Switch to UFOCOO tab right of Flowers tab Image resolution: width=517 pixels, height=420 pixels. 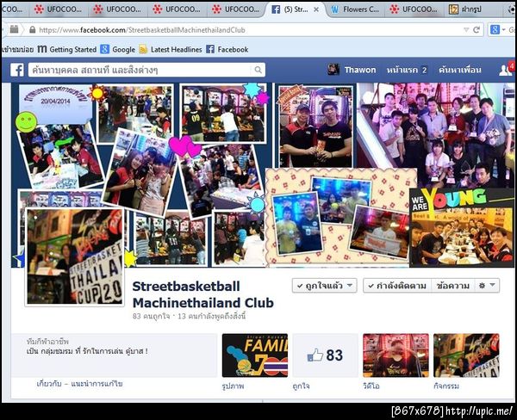click(x=414, y=9)
